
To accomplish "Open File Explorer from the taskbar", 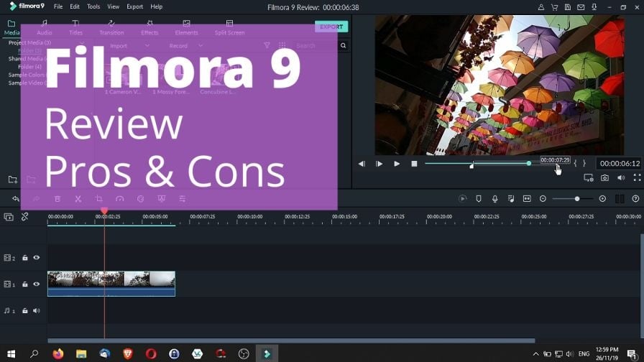I will point(81,353).
